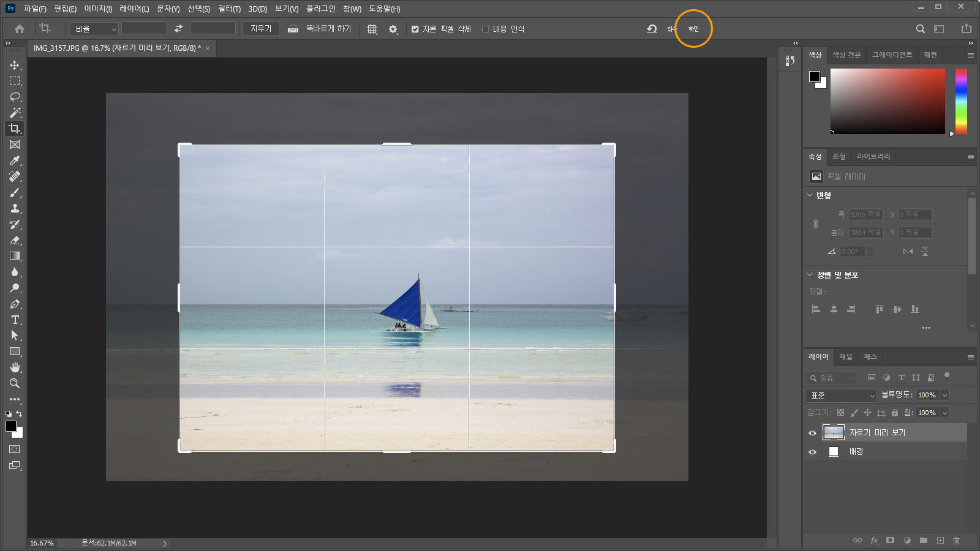Hide the '자르기 미리 보기' layer

click(812, 433)
